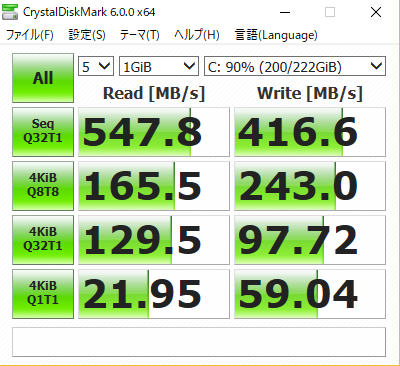This screenshot has width=400, height=366.
Task: Minimize the CrystalDiskMark window
Action: [285, 12]
